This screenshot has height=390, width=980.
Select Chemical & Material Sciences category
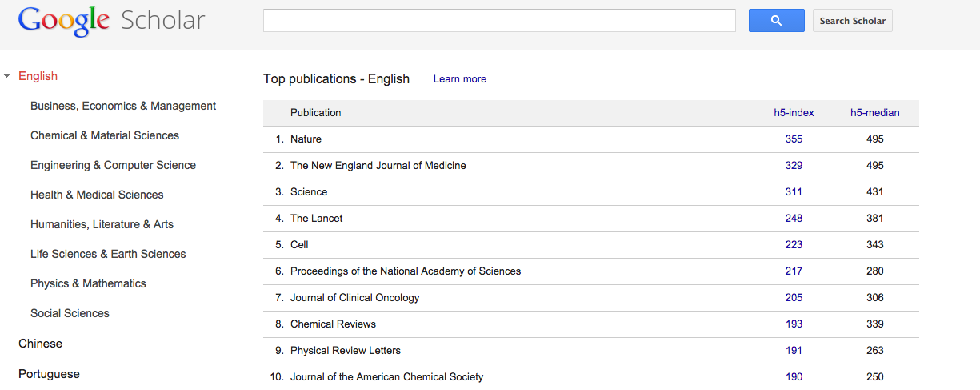click(x=105, y=135)
